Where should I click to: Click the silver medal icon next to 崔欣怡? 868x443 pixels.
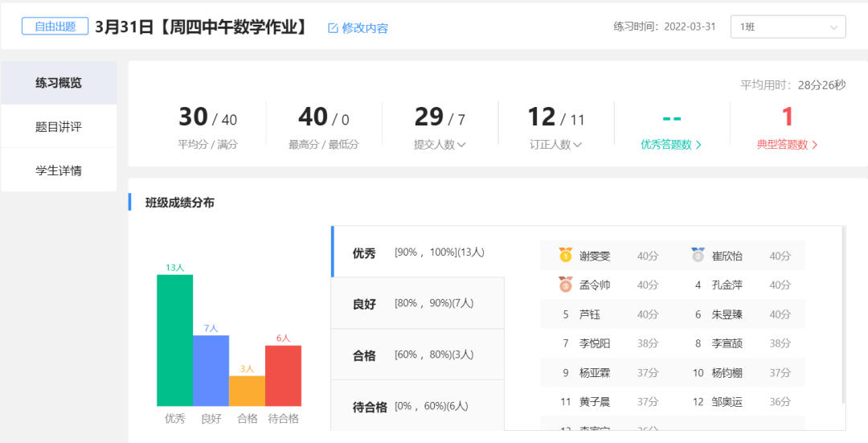(x=698, y=255)
